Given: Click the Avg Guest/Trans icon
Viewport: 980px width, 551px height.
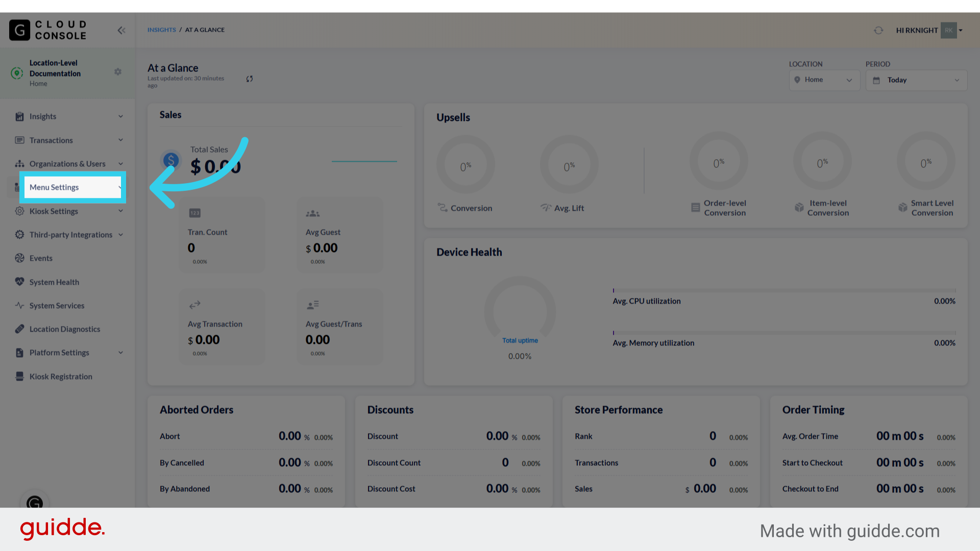Looking at the screenshot, I should coord(313,305).
